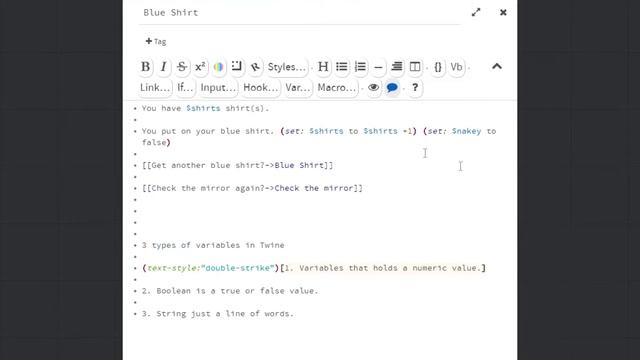Image resolution: width=640 pixels, height=360 pixels.
Task: Open the Link… dialog
Action: [x=155, y=87]
